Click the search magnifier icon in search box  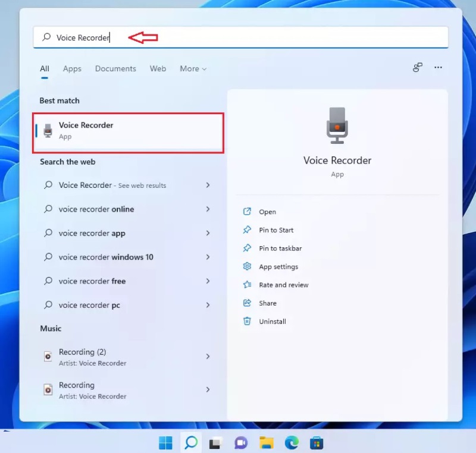(x=46, y=37)
